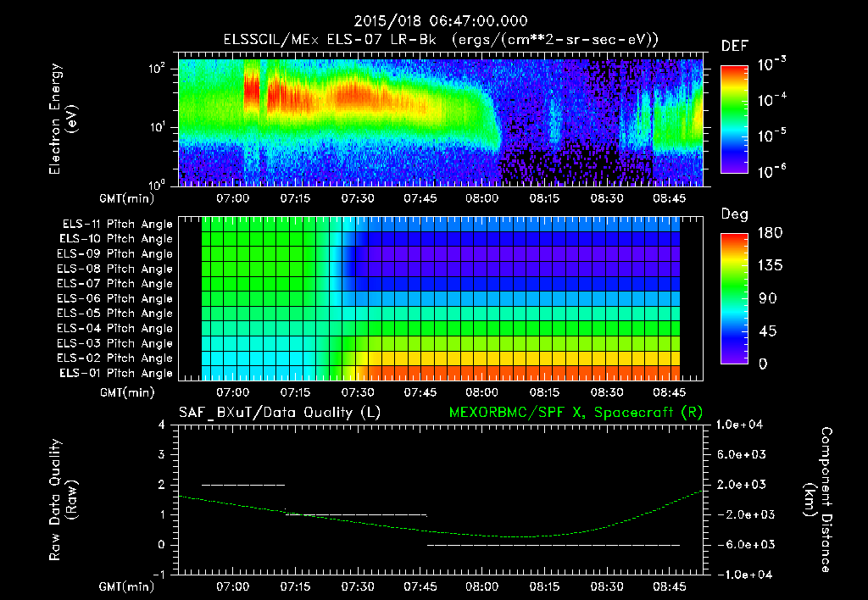Select the ELS-10 Pitch Angle row label
This screenshot has width=868, height=600.
(116, 239)
